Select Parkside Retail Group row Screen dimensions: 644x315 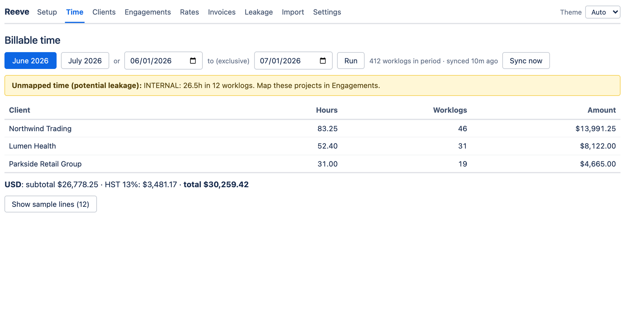pos(312,164)
